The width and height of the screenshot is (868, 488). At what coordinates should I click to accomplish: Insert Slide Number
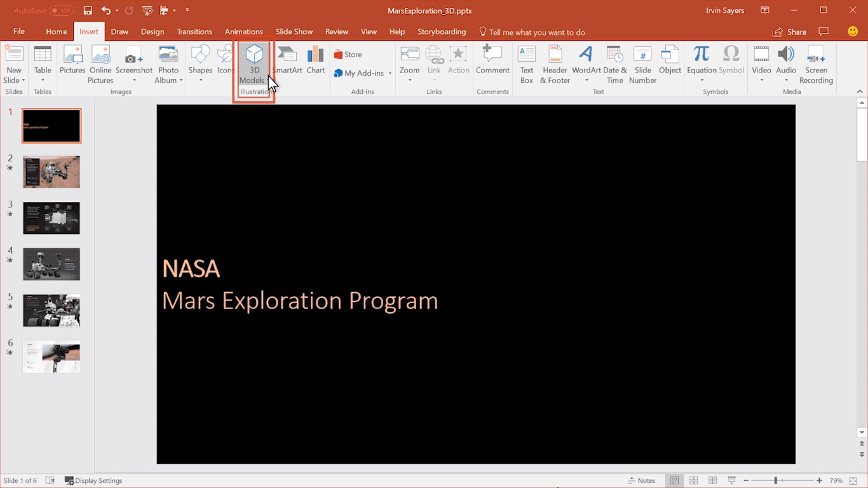pyautogui.click(x=642, y=65)
